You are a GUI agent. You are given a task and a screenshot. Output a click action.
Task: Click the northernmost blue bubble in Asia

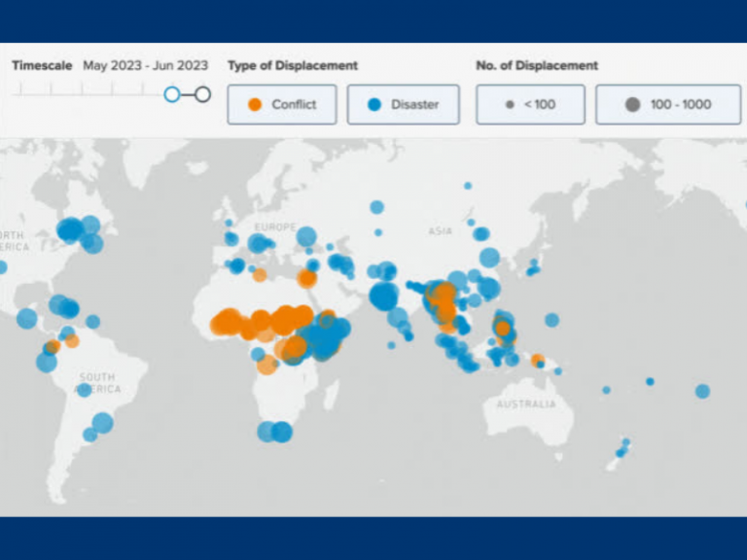468,185
